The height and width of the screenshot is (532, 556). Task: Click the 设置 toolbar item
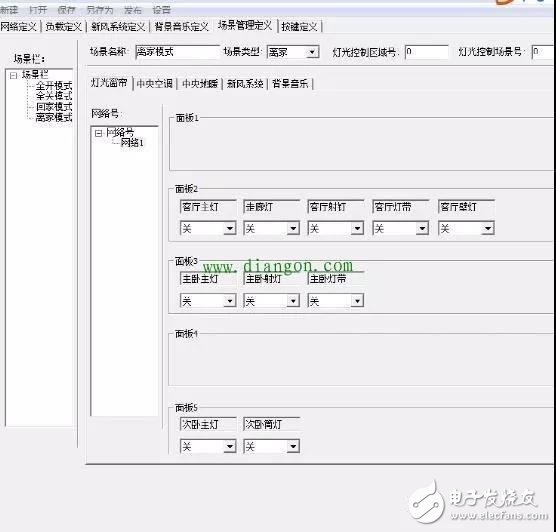pyautogui.click(x=162, y=10)
